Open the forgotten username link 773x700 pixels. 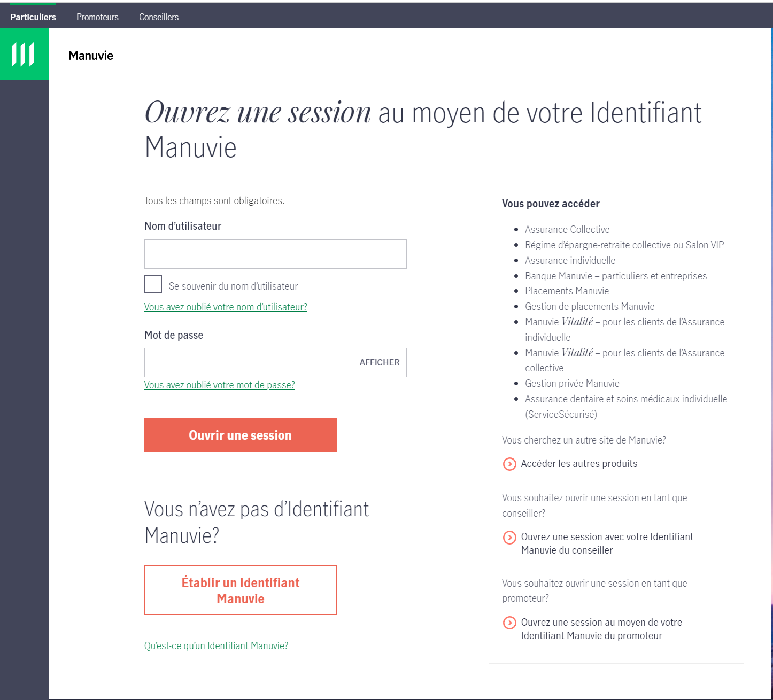[x=226, y=307]
